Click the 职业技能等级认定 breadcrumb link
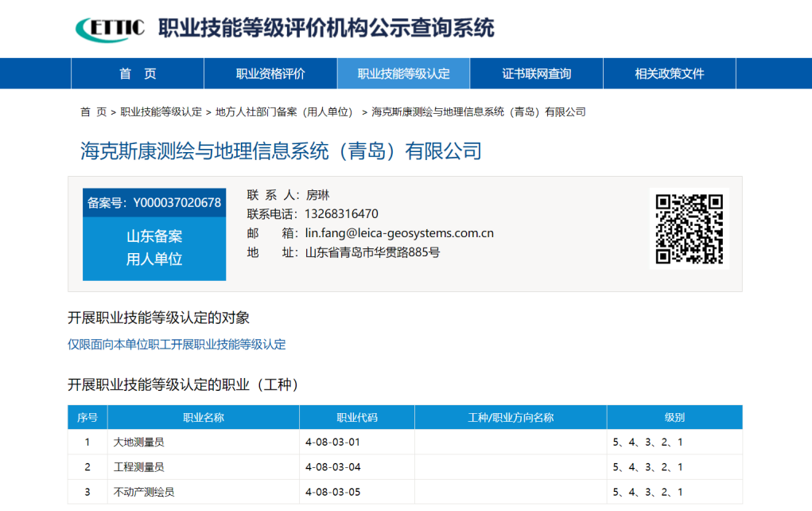 161,112
